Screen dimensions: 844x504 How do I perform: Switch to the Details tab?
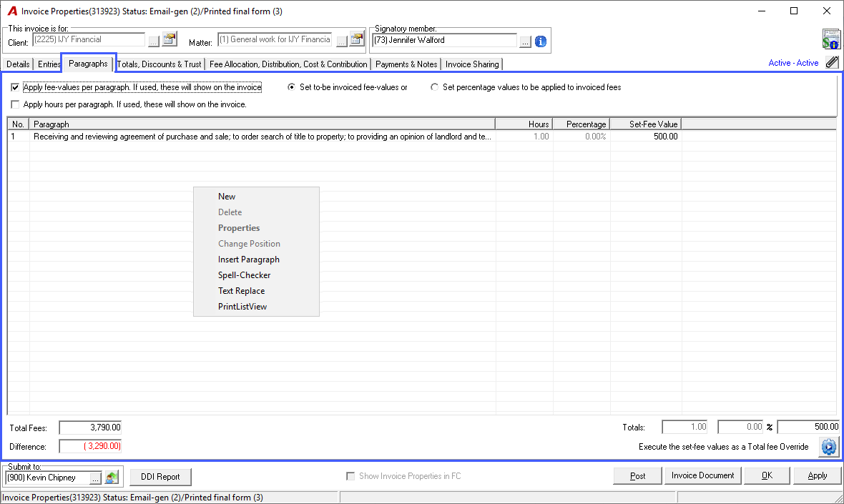(18, 64)
